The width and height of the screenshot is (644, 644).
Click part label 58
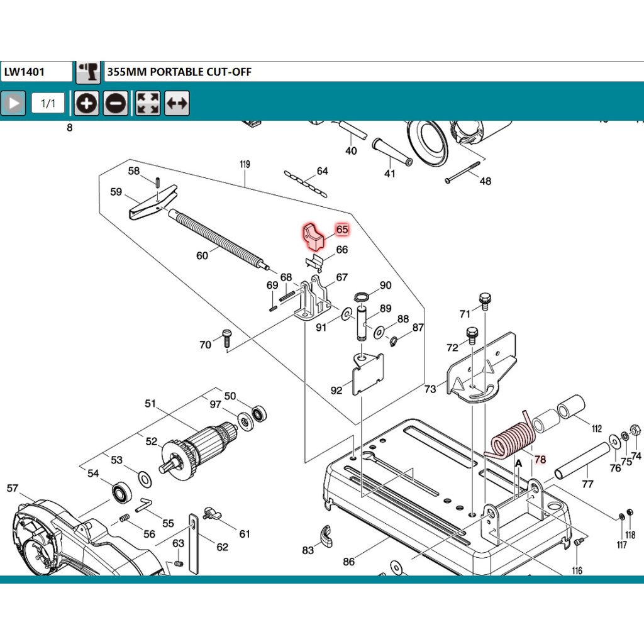(x=134, y=171)
